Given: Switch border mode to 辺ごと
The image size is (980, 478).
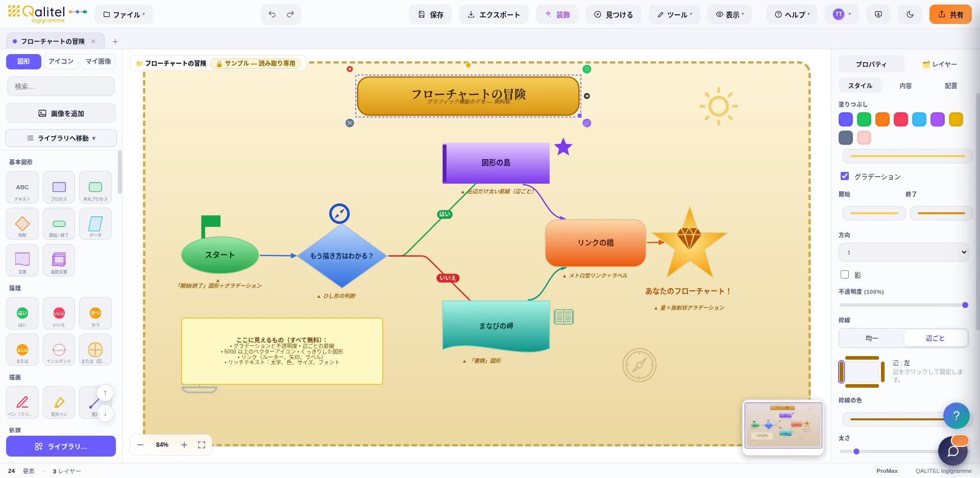Looking at the screenshot, I should tap(935, 338).
